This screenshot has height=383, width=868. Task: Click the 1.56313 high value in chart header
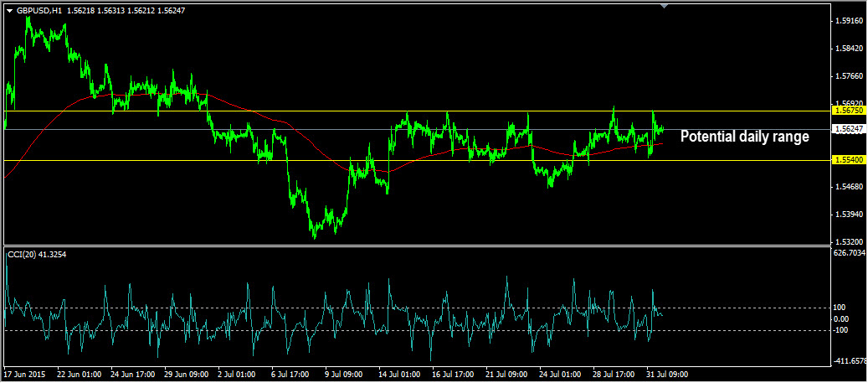[110, 10]
